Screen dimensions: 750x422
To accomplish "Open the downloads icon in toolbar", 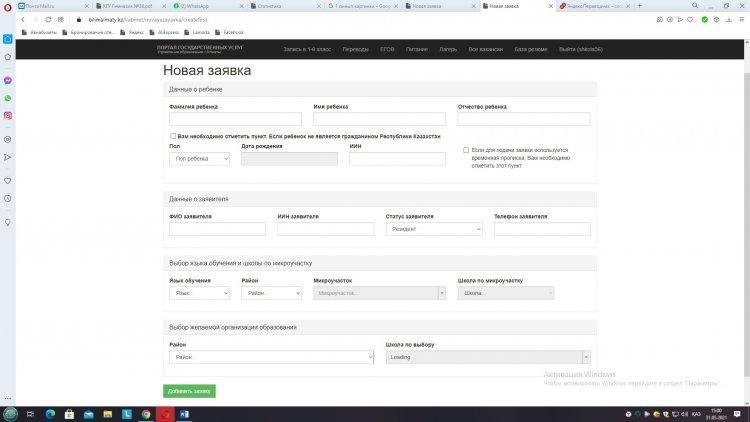I will [728, 20].
